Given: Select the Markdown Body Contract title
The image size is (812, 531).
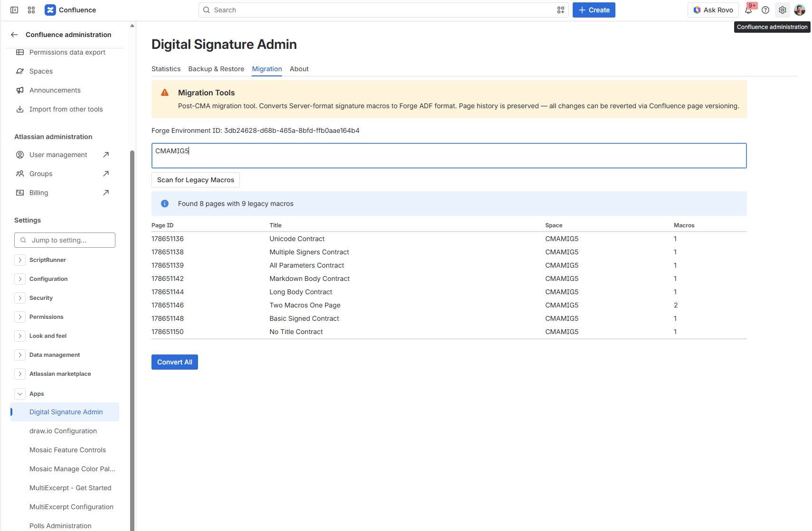Looking at the screenshot, I should tap(310, 279).
